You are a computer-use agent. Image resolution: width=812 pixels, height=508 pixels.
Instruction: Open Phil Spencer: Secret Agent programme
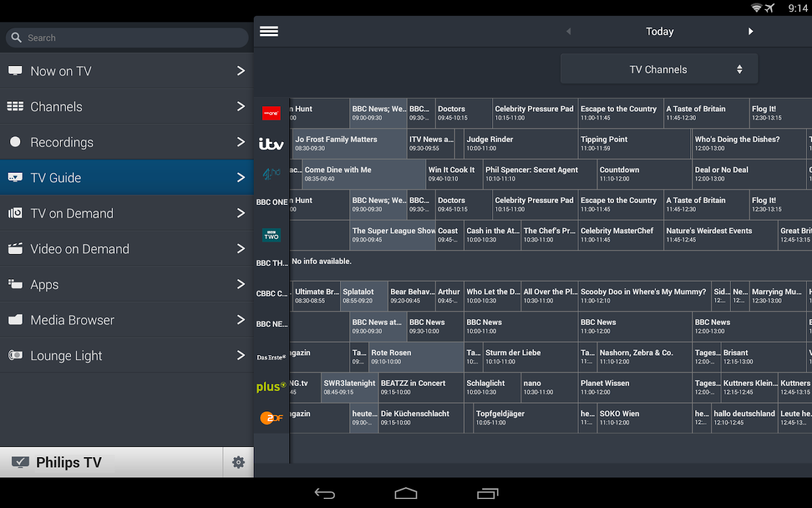(540, 174)
